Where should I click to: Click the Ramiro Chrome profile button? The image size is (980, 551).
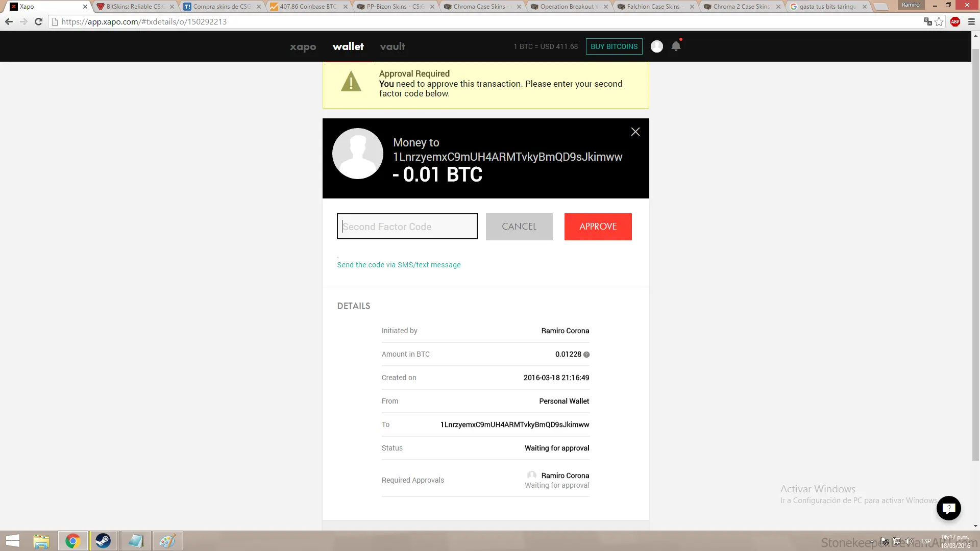pos(911,5)
